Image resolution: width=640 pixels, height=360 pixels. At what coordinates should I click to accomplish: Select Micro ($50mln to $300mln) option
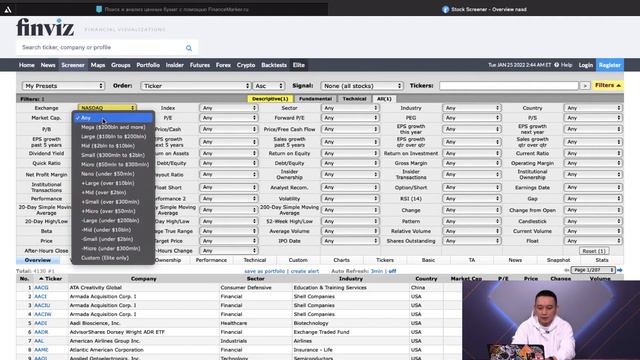(113, 164)
